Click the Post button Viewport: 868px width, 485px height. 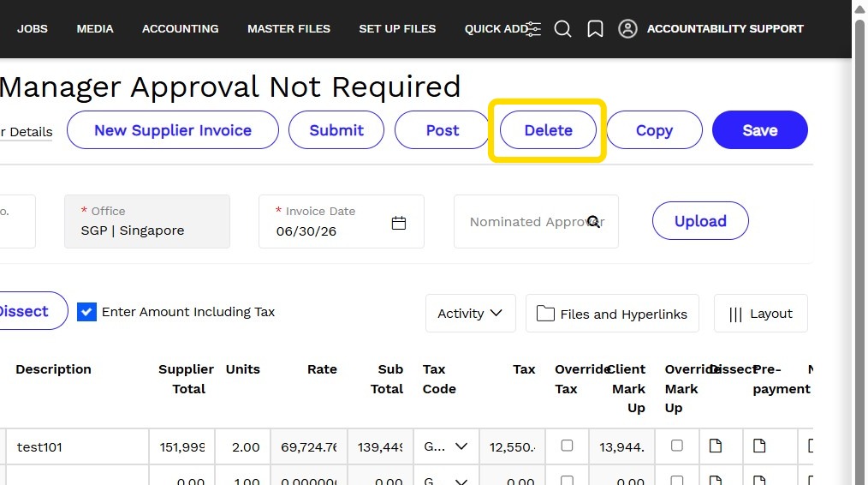[443, 129]
